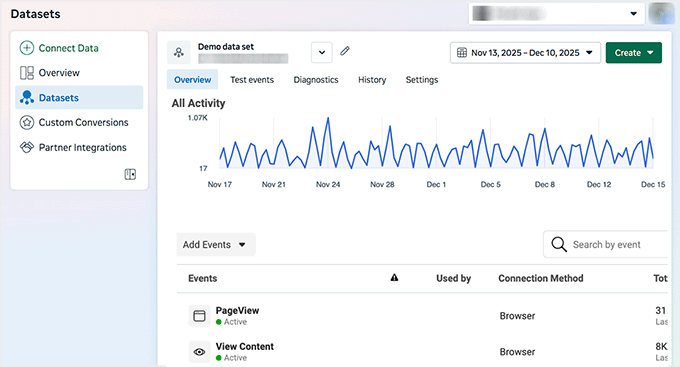Click the Partner Integrations handshake icon
The width and height of the screenshot is (680, 367).
[26, 147]
